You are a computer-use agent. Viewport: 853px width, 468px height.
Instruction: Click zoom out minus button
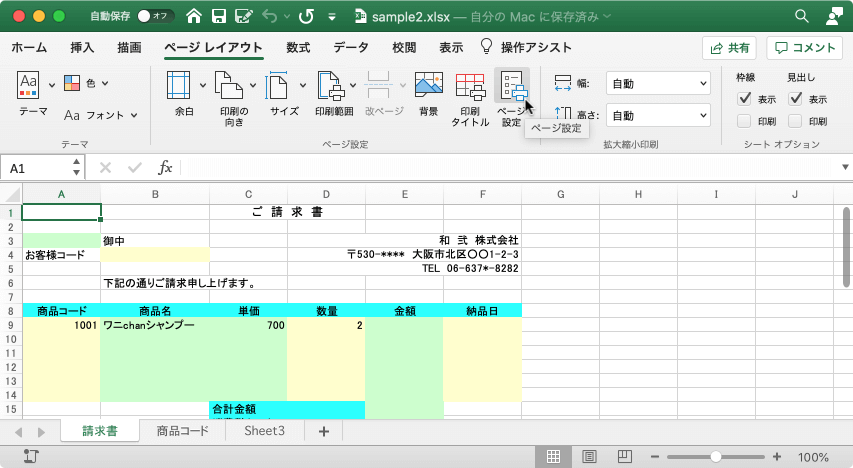(x=654, y=457)
